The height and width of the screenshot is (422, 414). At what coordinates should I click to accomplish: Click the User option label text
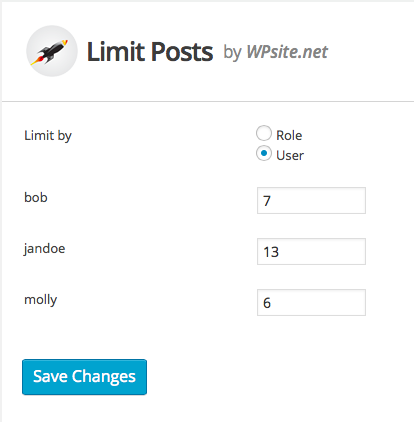tap(290, 155)
